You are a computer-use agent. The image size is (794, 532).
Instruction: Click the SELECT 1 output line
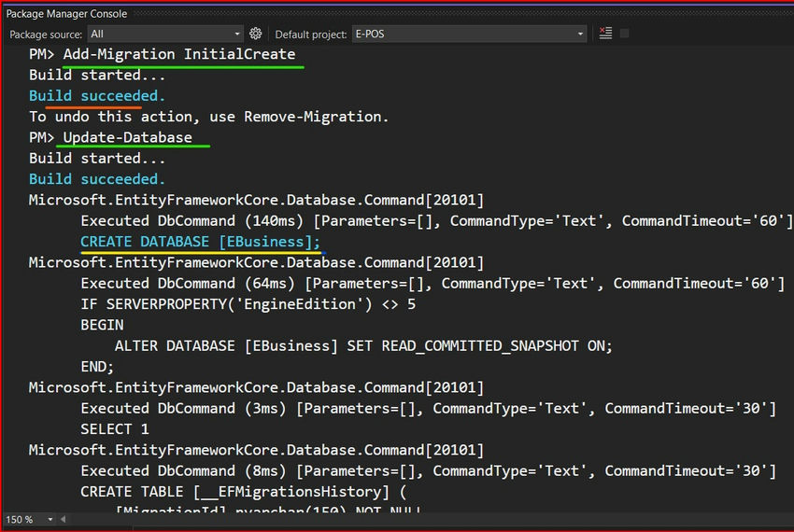[x=114, y=429]
